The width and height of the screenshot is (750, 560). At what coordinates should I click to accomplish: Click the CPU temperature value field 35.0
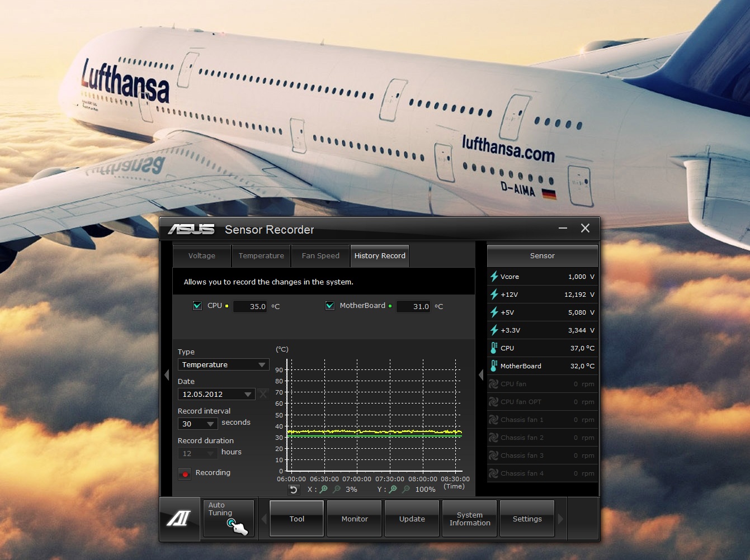point(250,306)
